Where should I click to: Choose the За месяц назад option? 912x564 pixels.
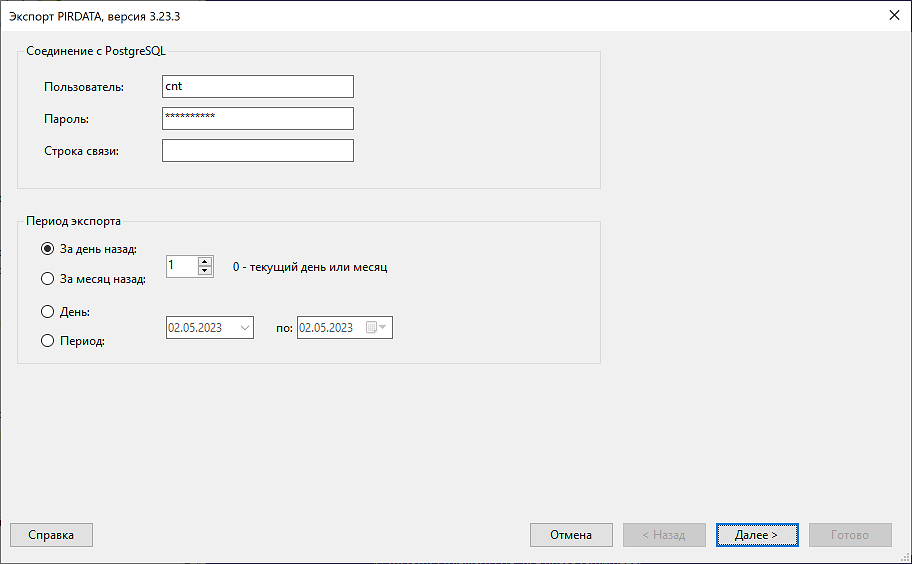(47, 279)
